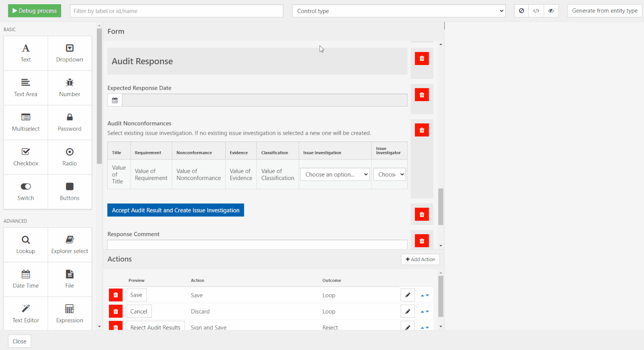Choose the Switch toggle control
Screen dimensions: 644x350
pyautogui.click(x=26, y=192)
